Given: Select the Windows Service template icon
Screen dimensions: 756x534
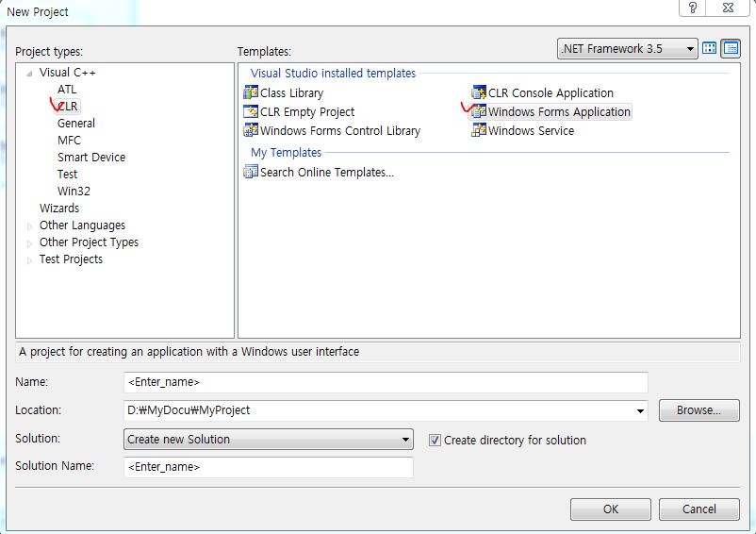Looking at the screenshot, I should click(479, 130).
